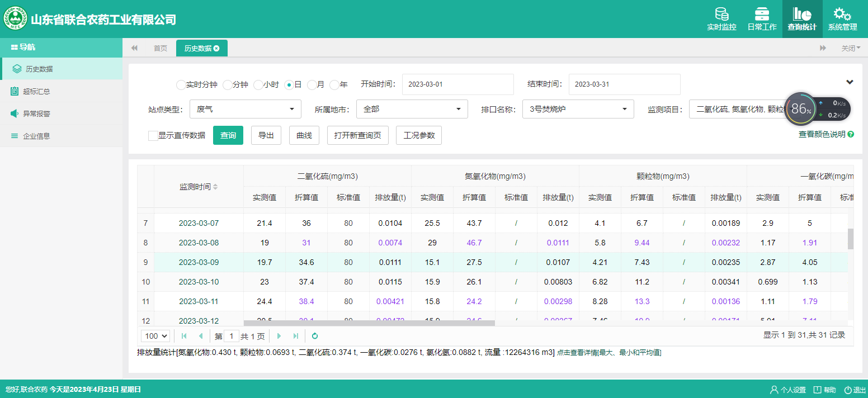The width and height of the screenshot is (868, 398).
Task: Select the row dated 2023-03-07
Action: tap(492, 223)
